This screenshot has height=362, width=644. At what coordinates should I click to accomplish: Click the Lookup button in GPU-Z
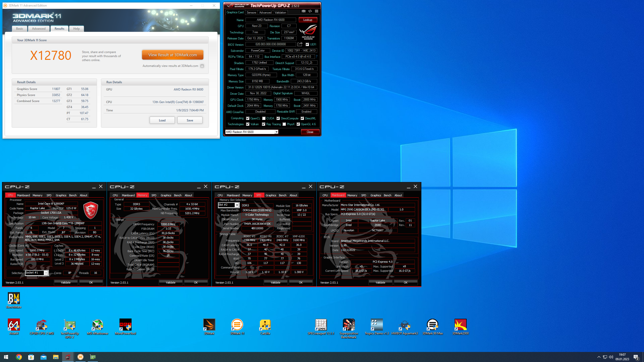click(308, 20)
